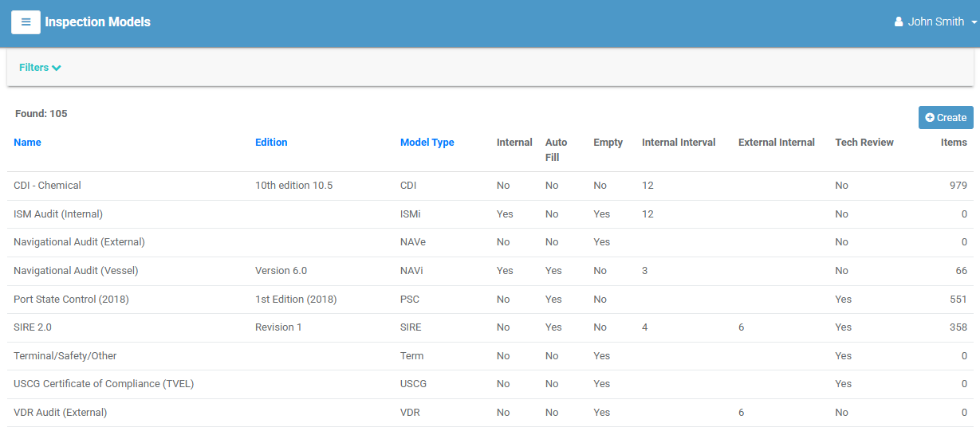Viewport: 980px width, 431px height.
Task: Open USCG Certificate of Compliance (TVEL)
Action: click(490, 384)
